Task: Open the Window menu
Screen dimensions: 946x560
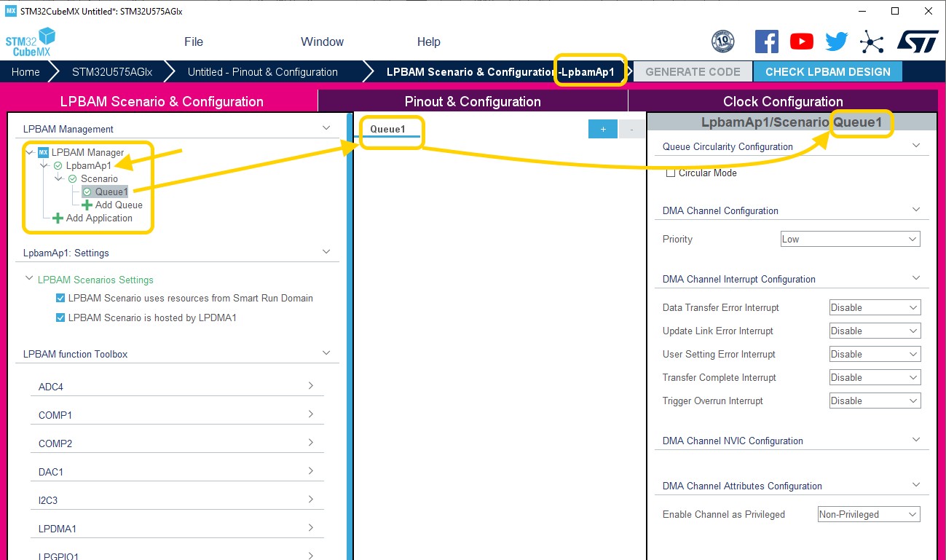Action: (x=322, y=42)
